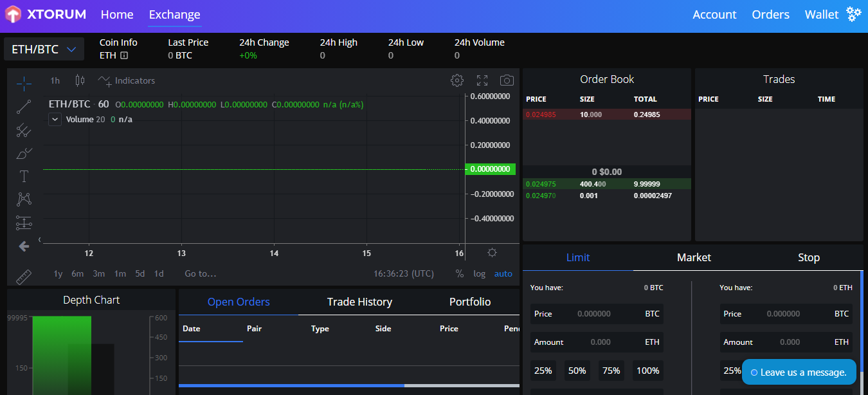
Task: Select the ruler measure tool
Action: click(x=24, y=277)
